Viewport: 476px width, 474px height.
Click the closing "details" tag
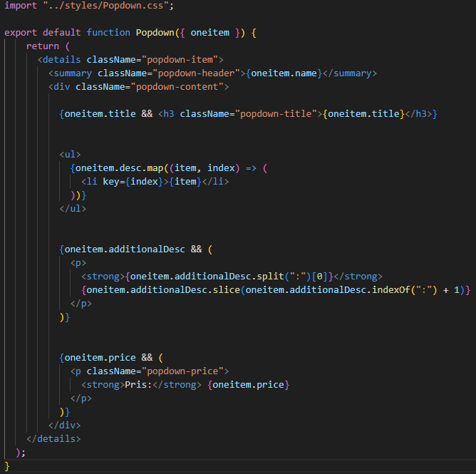[x=53, y=439]
